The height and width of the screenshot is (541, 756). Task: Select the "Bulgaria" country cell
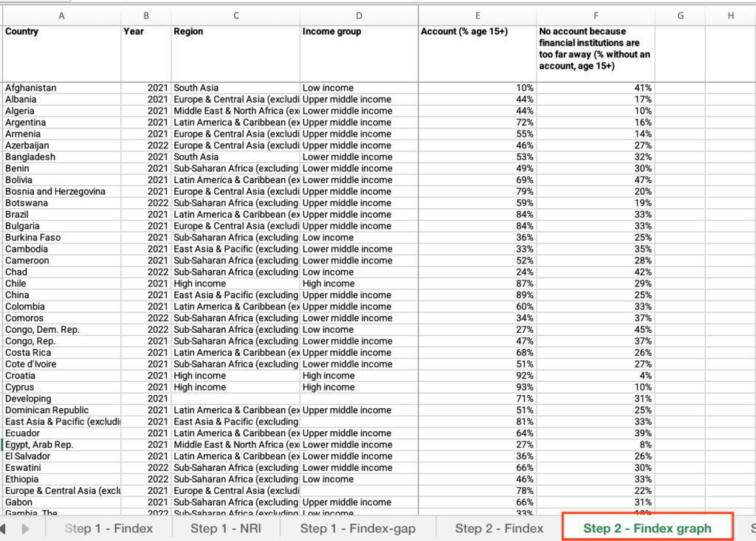(x=62, y=226)
